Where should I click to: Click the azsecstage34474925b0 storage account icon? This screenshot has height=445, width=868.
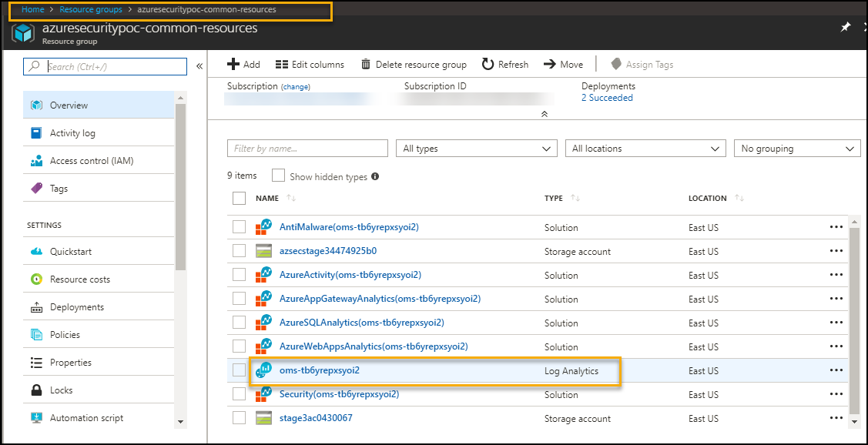264,251
